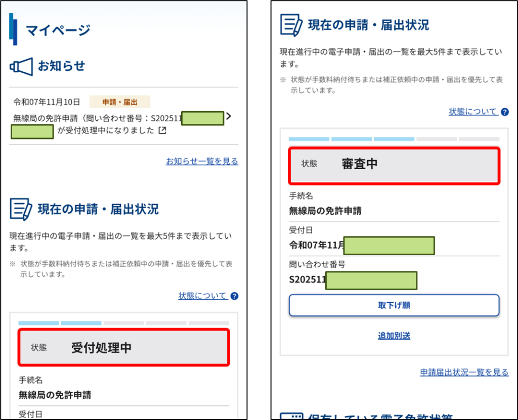
Task: Click the help question mark above 審査中
Action: [x=504, y=112]
